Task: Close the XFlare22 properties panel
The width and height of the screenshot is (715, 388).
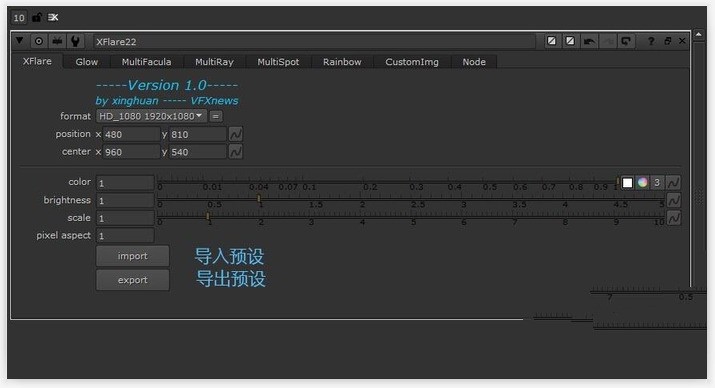Action: point(682,41)
